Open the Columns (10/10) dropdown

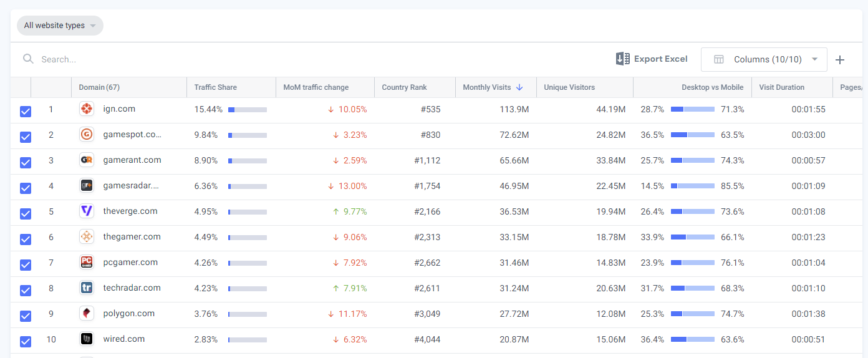(764, 59)
